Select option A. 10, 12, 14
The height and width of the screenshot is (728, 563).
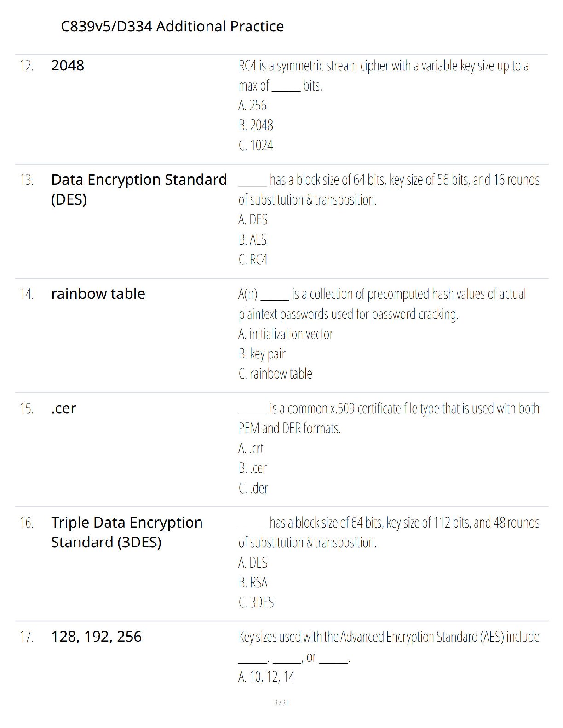pyautogui.click(x=266, y=677)
